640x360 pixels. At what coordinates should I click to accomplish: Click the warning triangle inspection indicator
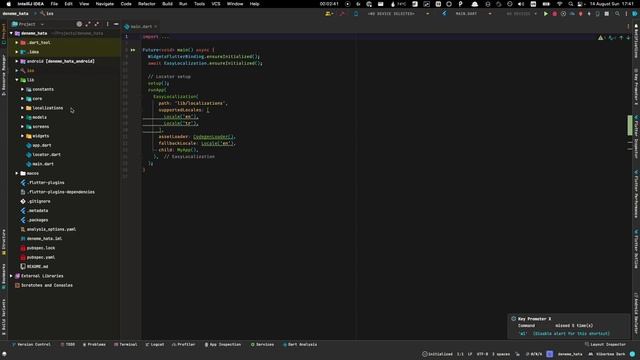[600, 38]
